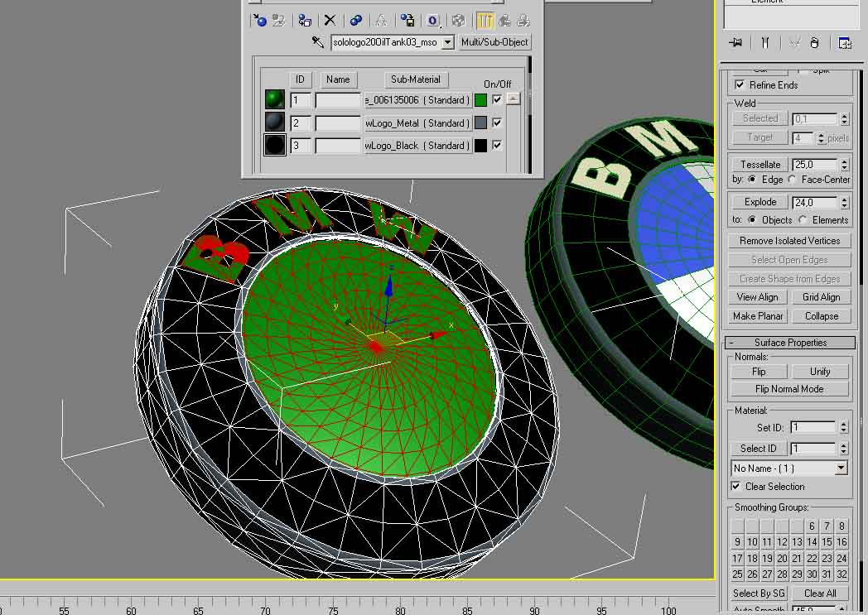Click Tessellate value spinner arrows
The width and height of the screenshot is (868, 615).
(x=844, y=164)
